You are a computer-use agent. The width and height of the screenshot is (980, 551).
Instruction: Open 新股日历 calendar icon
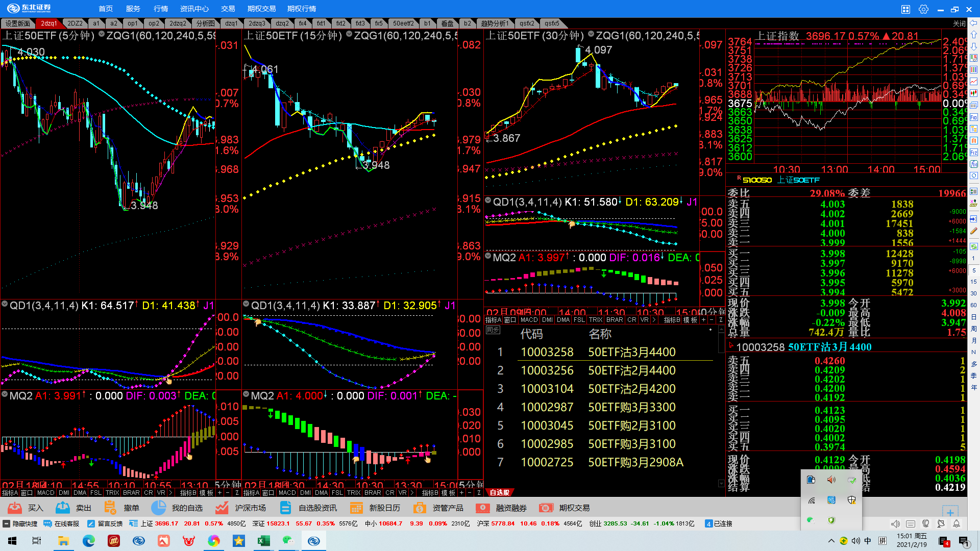point(356,508)
